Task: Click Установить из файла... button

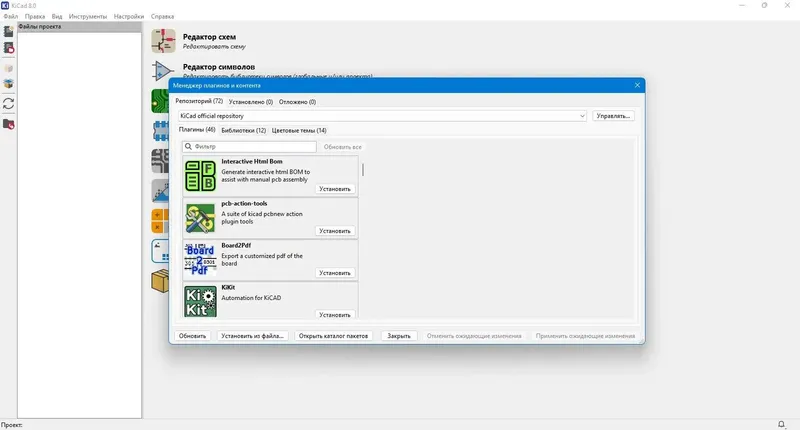Action: coord(252,336)
